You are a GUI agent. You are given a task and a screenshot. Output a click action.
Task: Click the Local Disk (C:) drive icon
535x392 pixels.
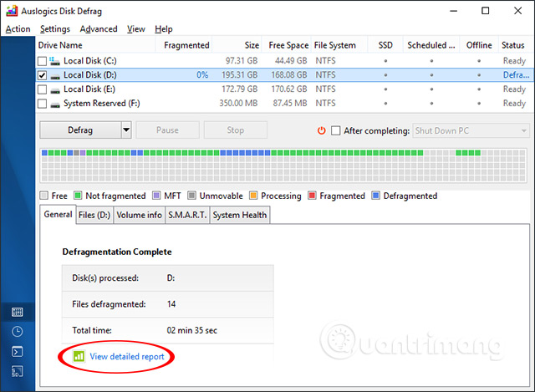click(x=54, y=61)
